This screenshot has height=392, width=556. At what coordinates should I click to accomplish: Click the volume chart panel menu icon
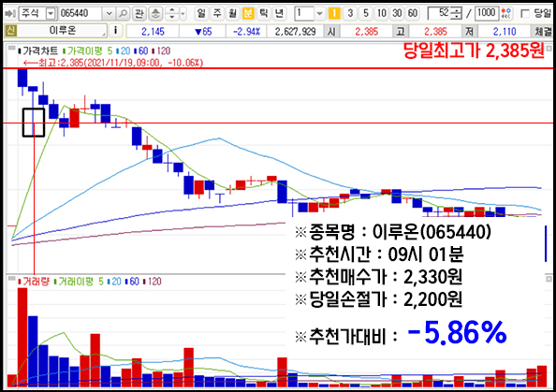(12, 278)
